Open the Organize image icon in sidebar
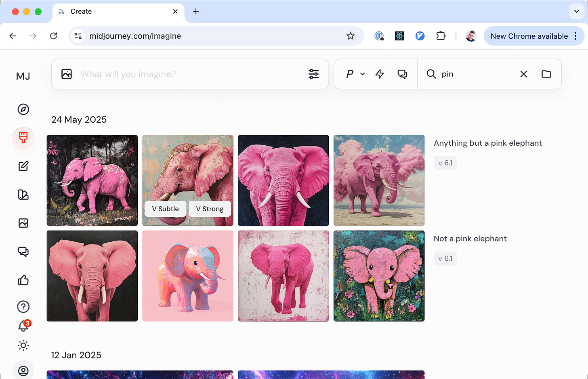588x379 pixels. pos(23,223)
